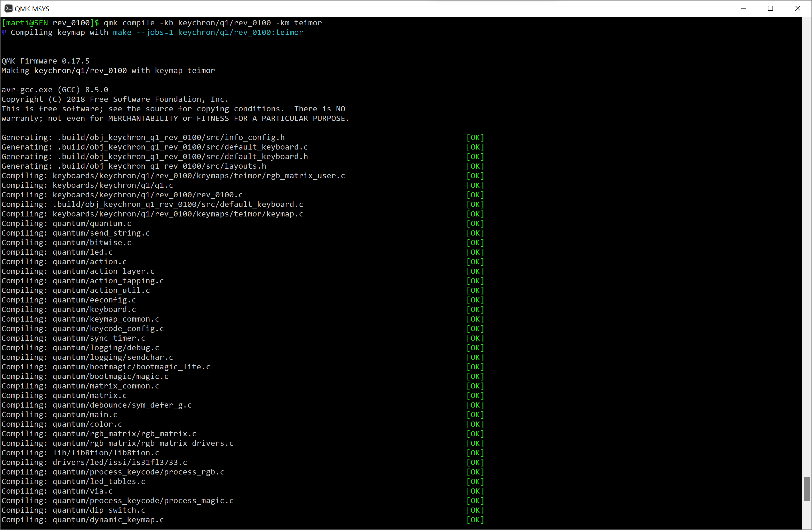Click the quantum/eeconfig.c line
Image resolution: width=812 pixels, height=530 pixels.
69,300
